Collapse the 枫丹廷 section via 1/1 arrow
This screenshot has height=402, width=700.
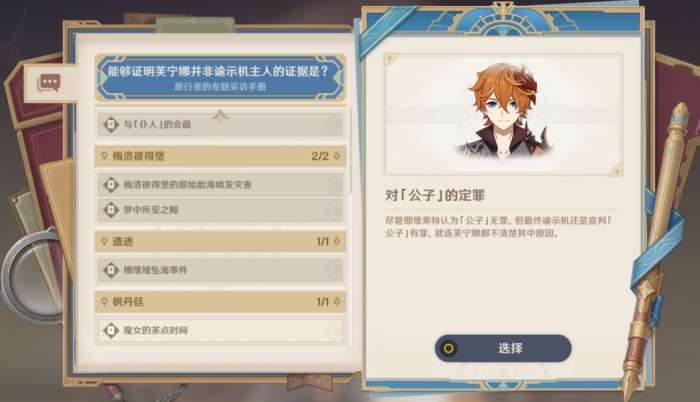pos(337,302)
